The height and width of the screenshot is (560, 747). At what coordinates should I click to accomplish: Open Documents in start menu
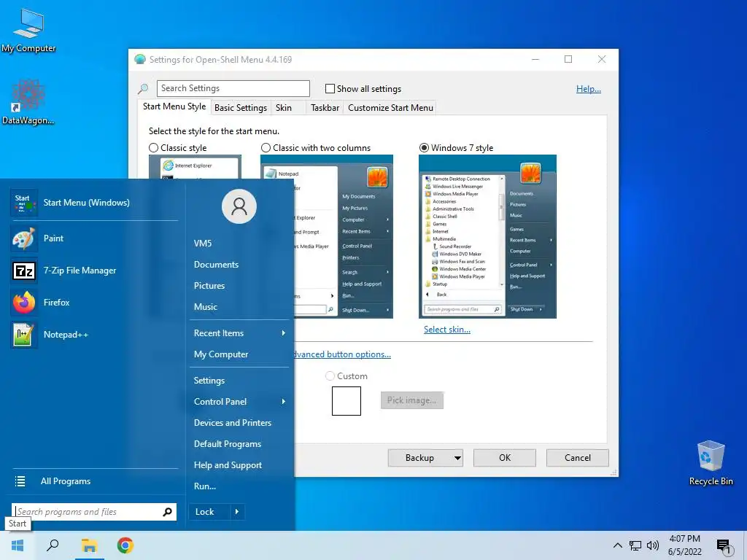(216, 265)
